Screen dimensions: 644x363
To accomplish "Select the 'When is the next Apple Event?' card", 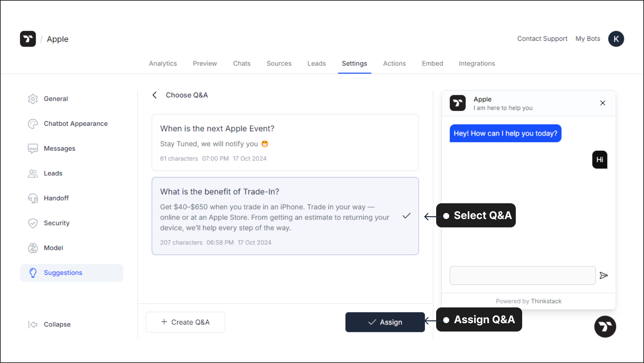I will (x=285, y=142).
